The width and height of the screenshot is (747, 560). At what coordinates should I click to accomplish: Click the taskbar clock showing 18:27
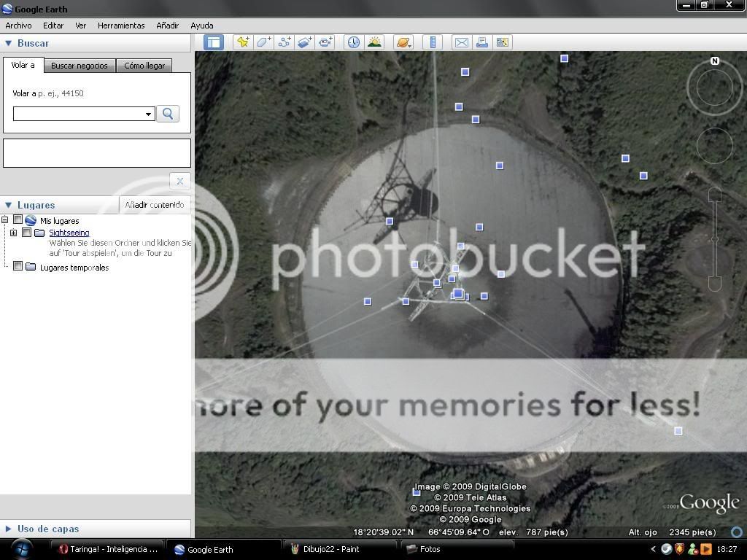(727, 550)
